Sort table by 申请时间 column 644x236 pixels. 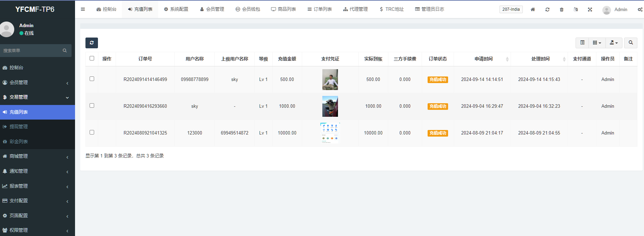coord(482,59)
